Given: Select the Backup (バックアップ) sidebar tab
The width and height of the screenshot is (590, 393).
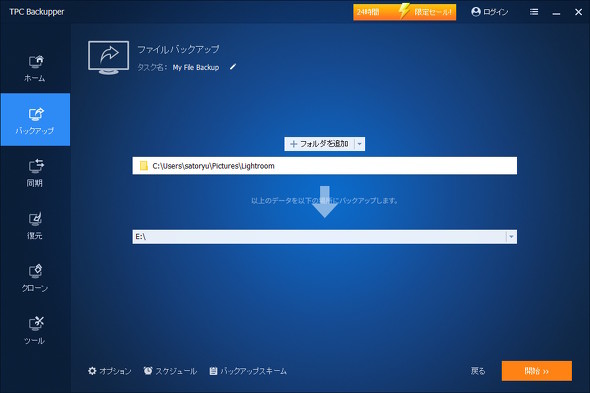Looking at the screenshot, I should 35,120.
